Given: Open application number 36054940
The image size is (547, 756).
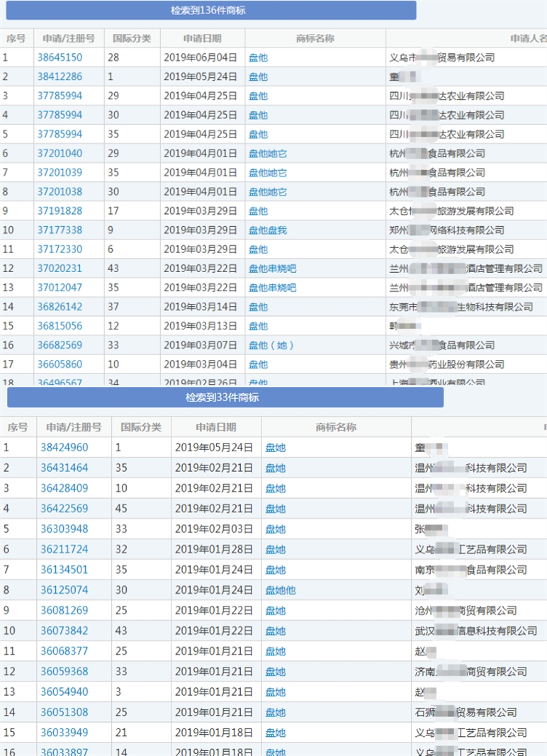Looking at the screenshot, I should click(x=64, y=692).
